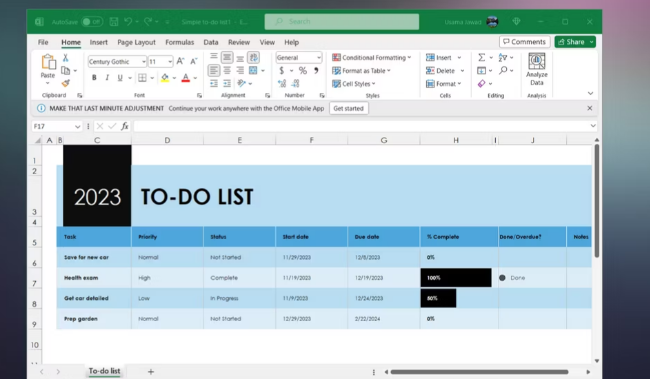This screenshot has width=650, height=379.
Task: Click the 100% complete progress bar cell
Action: [456, 278]
